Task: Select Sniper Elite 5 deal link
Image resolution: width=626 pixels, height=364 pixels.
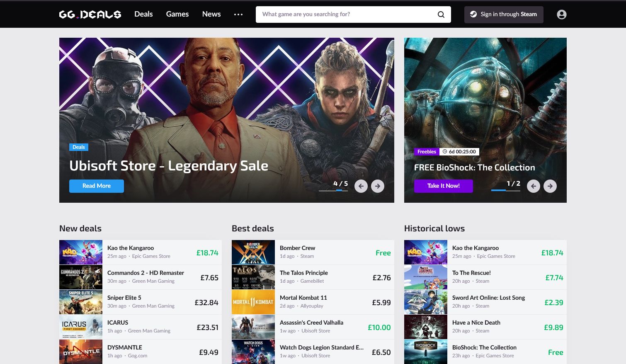Action: coord(124,298)
